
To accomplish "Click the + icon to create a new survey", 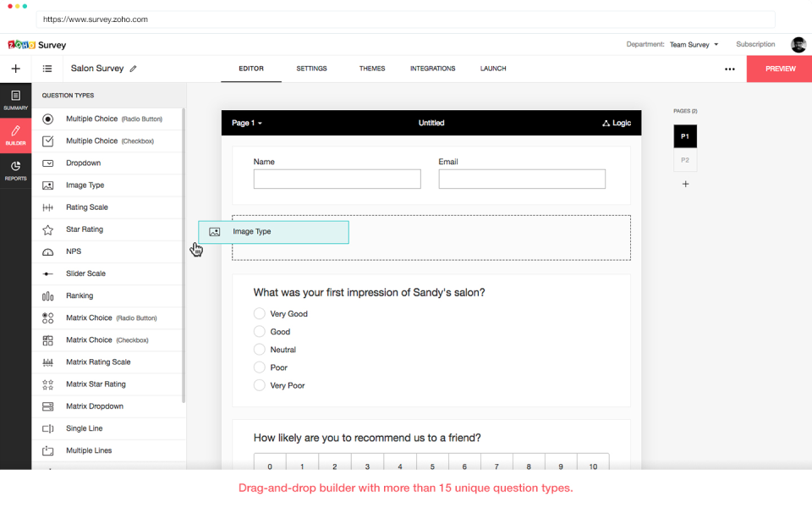I will (15, 69).
